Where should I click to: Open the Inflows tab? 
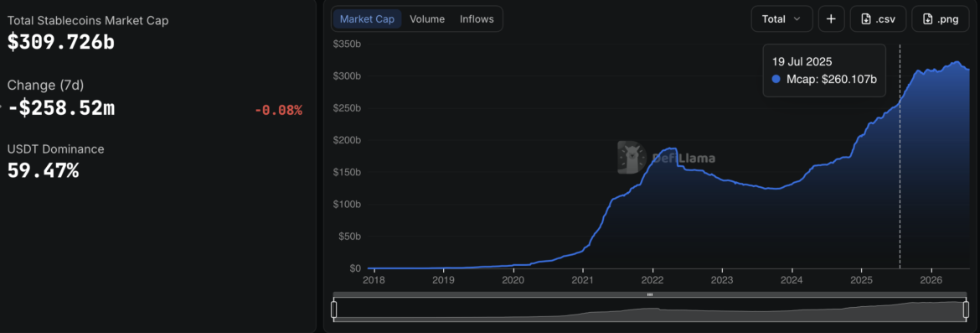click(x=477, y=18)
